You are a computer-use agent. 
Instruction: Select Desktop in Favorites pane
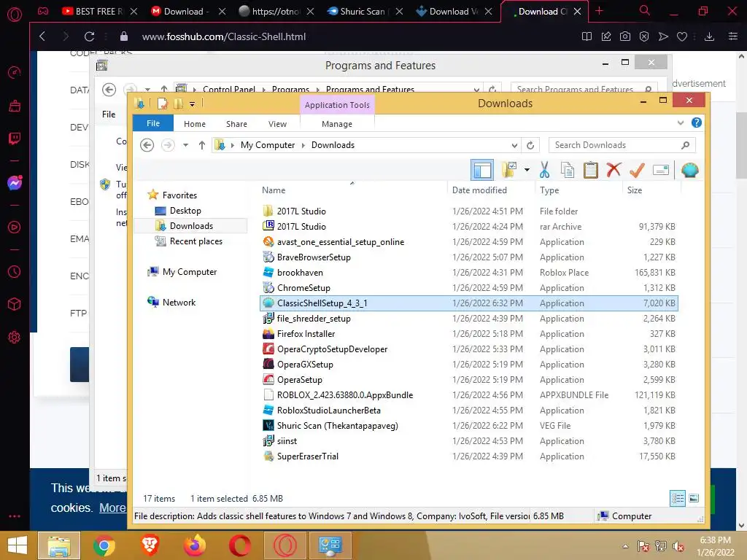185,211
